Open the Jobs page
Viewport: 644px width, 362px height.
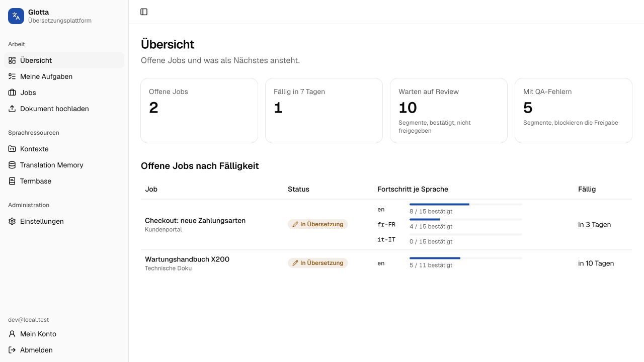[x=64, y=93]
